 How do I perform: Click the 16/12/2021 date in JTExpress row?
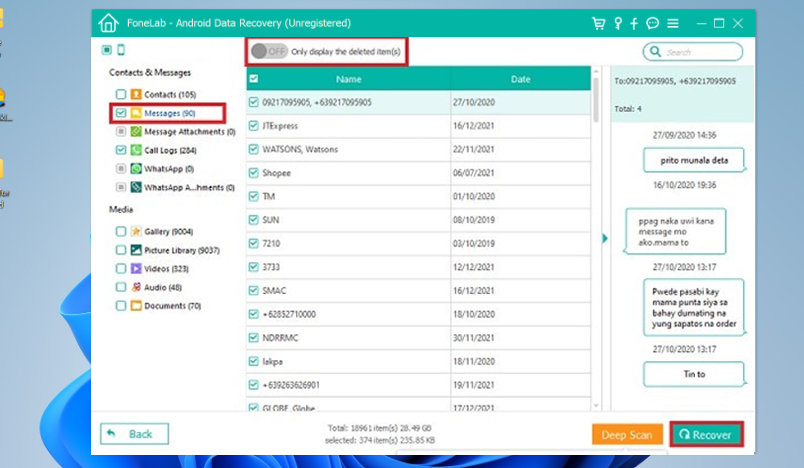click(x=473, y=126)
